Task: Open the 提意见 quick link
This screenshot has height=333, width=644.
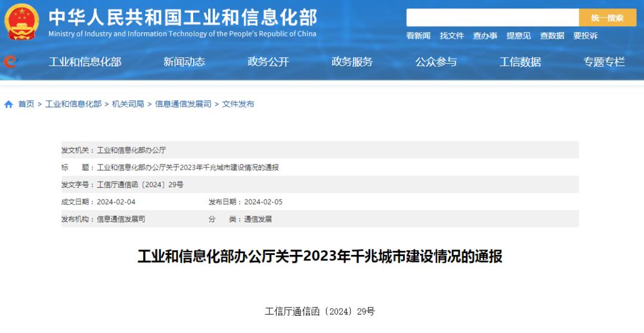Action: [x=518, y=36]
